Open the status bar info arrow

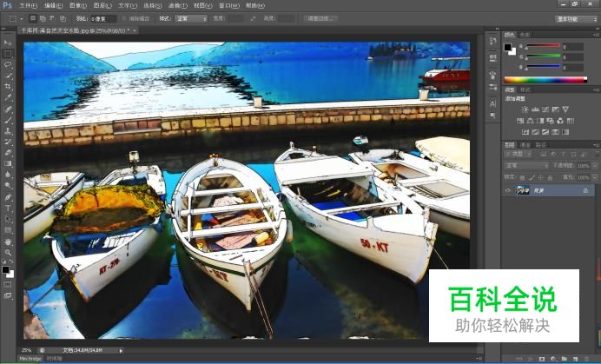coord(121,350)
